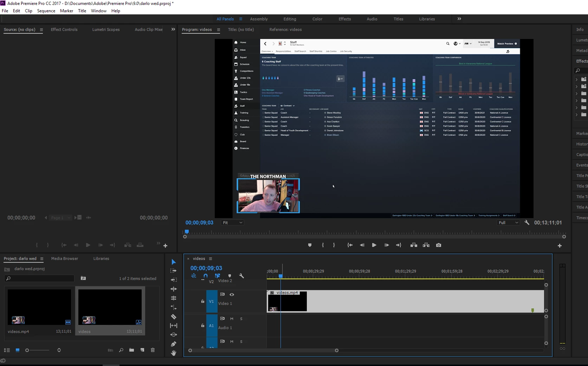The height and width of the screenshot is (366, 588).
Task: Add a marker in the timeline panel
Action: 230,276
